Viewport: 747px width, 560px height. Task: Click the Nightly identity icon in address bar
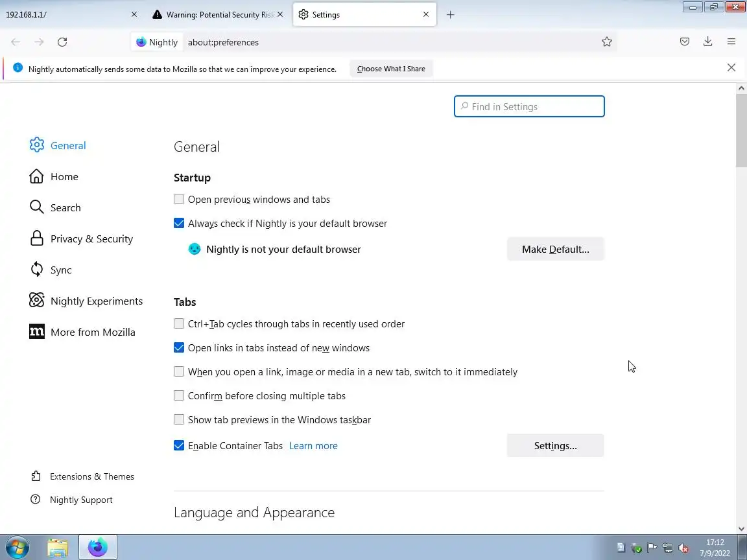pyautogui.click(x=141, y=42)
